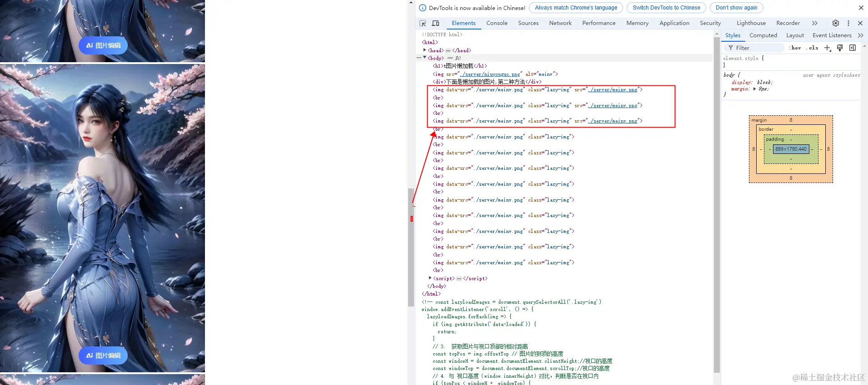Open the Performance tab
Screen dimensions: 868x385
599,23
